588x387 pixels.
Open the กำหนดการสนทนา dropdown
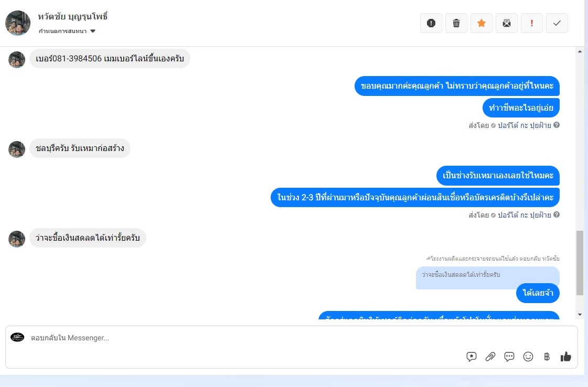pos(67,31)
